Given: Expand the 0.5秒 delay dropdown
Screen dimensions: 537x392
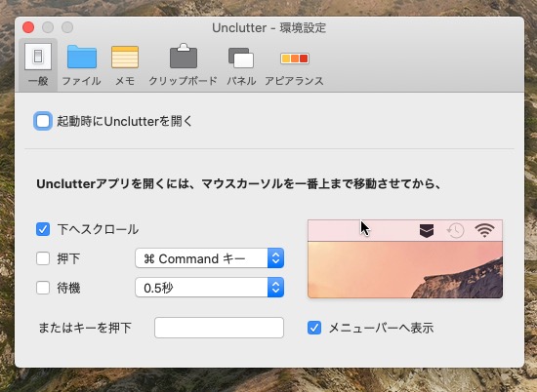Looking at the screenshot, I should pyautogui.click(x=209, y=288).
